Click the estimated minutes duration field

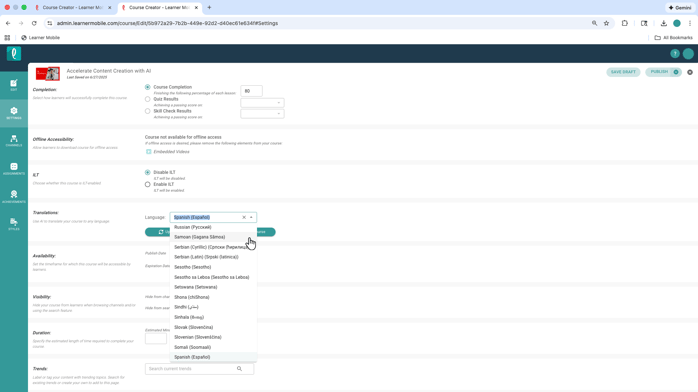coord(156,339)
